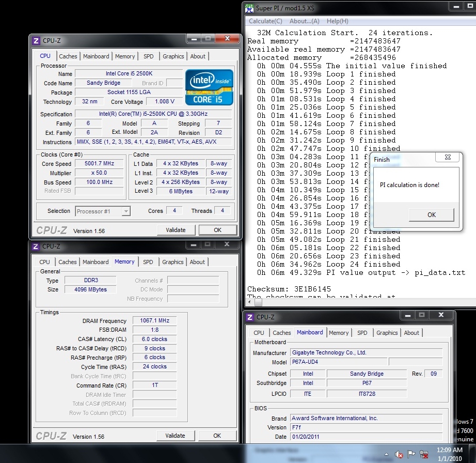Open Graphics tab in the CPU-Z processor window
This screenshot has width=476, height=463.
pos(173,56)
